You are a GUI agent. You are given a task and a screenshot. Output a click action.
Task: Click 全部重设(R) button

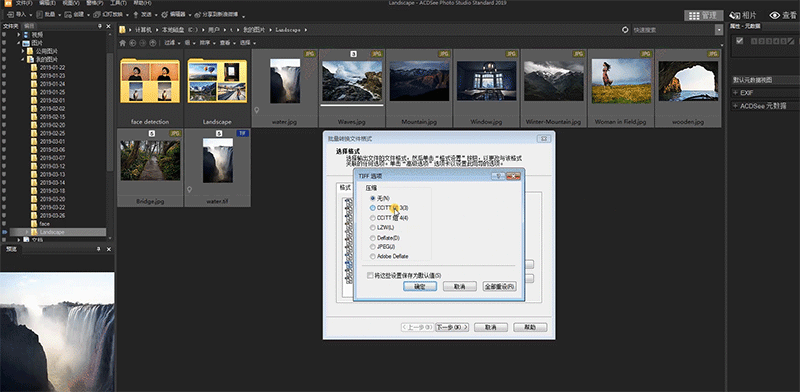(x=499, y=287)
